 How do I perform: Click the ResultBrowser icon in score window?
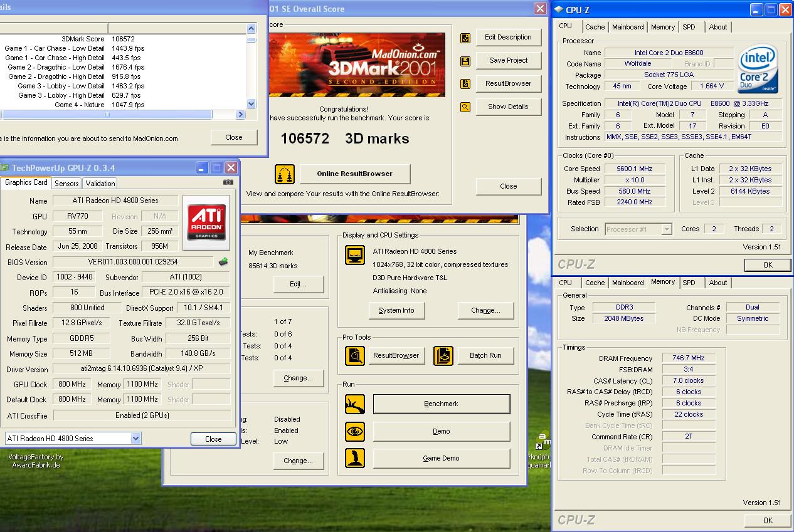465,84
